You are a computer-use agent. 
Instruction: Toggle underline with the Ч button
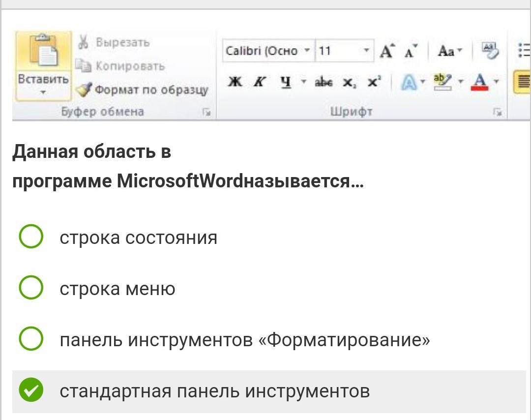(286, 82)
